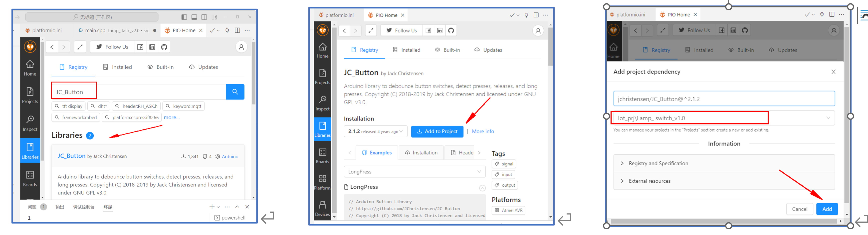This screenshot has height=235, width=868.
Task: Open the More info link
Action: coord(483,131)
